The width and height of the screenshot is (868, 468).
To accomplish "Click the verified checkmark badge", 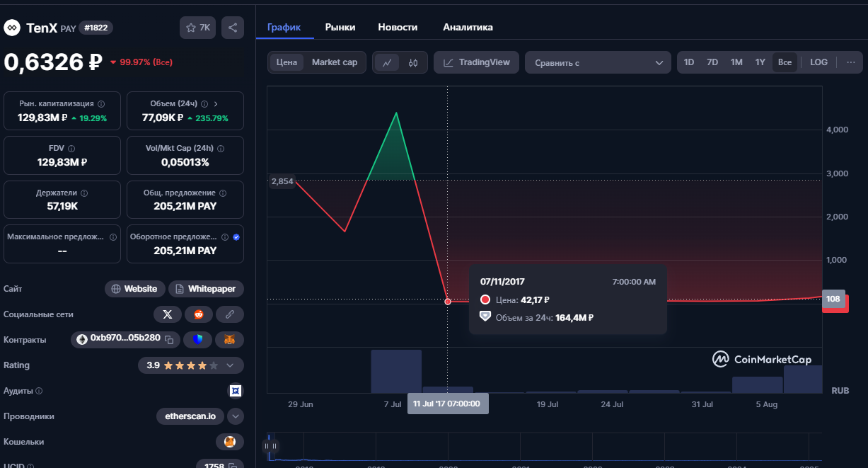I will [x=236, y=237].
